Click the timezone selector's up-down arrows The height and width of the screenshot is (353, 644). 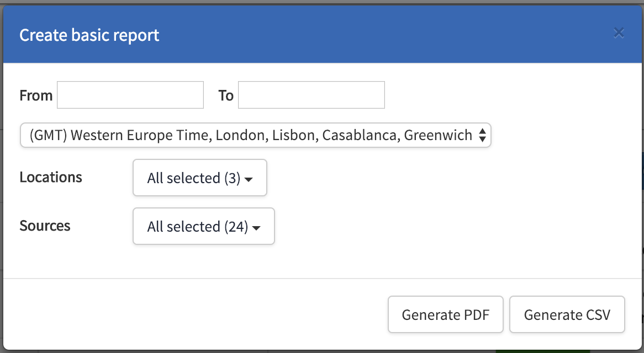(x=483, y=135)
